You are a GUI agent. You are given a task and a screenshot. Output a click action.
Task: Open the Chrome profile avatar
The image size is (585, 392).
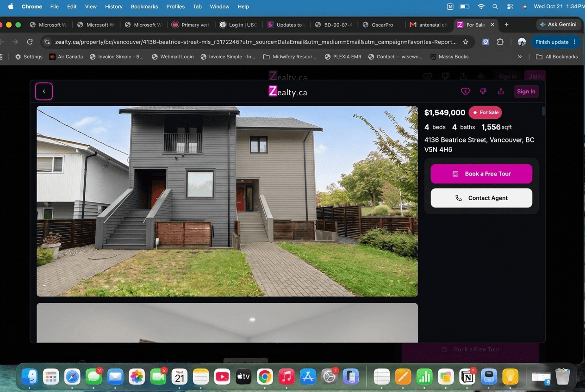pyautogui.click(x=522, y=42)
